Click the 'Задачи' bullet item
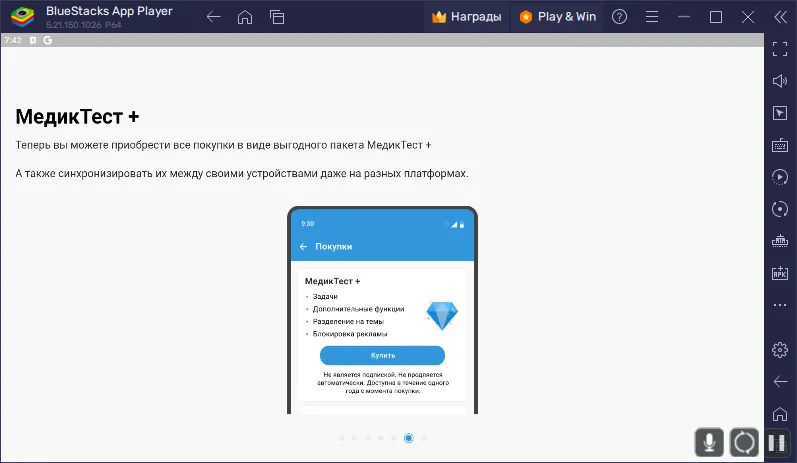Viewport: 797px width, 463px height. 325,296
